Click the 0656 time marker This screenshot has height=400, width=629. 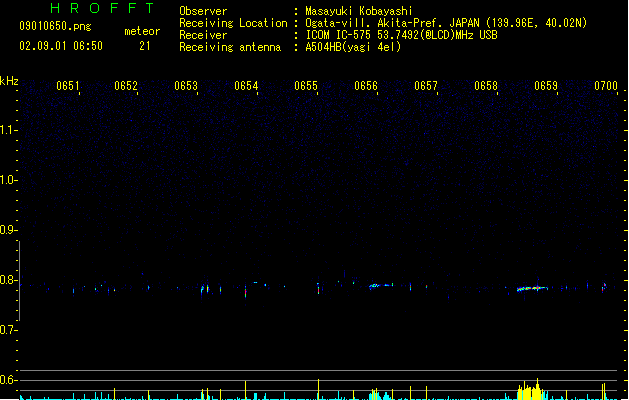[x=366, y=86]
